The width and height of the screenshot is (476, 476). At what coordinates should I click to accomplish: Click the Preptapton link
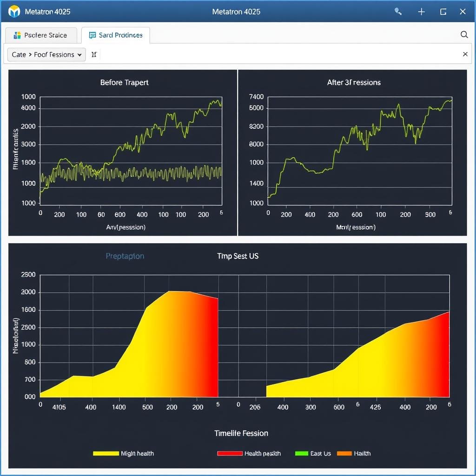pyautogui.click(x=125, y=256)
